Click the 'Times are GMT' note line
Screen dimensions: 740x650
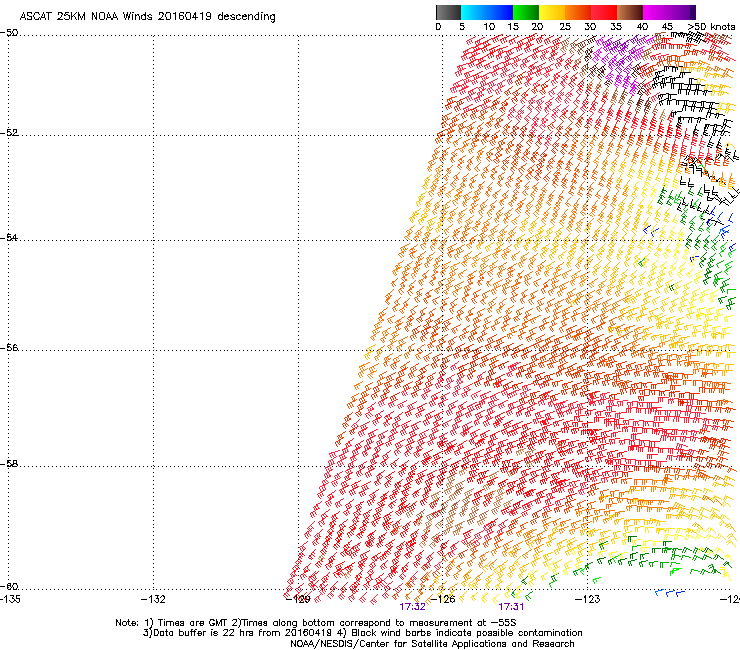click(x=316, y=623)
